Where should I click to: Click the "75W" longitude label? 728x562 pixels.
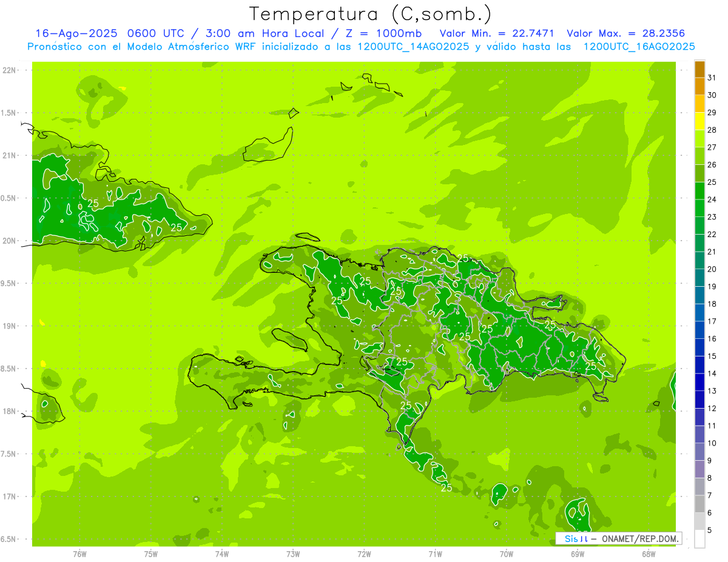(151, 554)
